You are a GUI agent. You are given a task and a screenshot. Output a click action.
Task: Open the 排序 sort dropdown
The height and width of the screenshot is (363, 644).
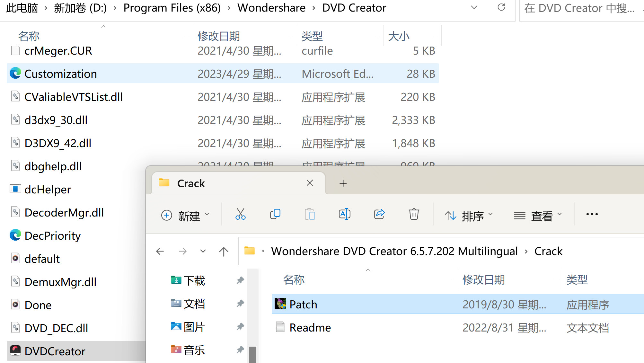pyautogui.click(x=469, y=215)
